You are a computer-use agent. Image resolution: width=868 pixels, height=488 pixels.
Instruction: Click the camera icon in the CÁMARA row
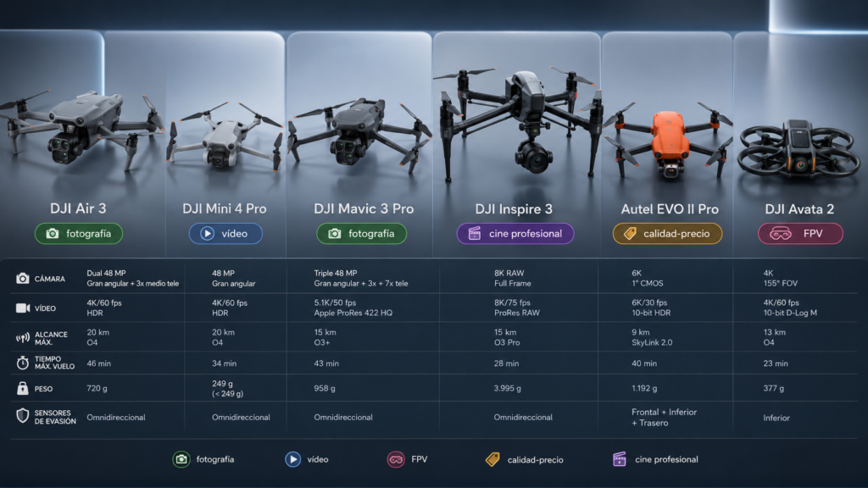click(x=23, y=278)
